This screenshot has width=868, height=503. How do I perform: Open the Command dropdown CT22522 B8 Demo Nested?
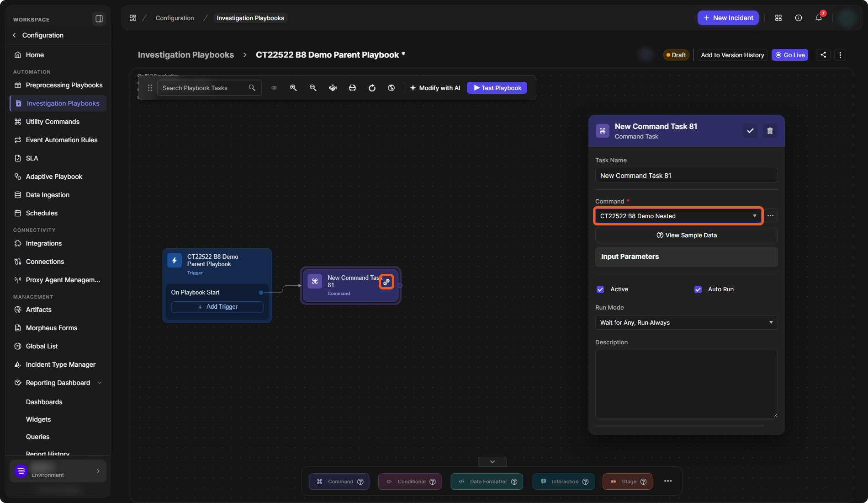[x=678, y=216]
